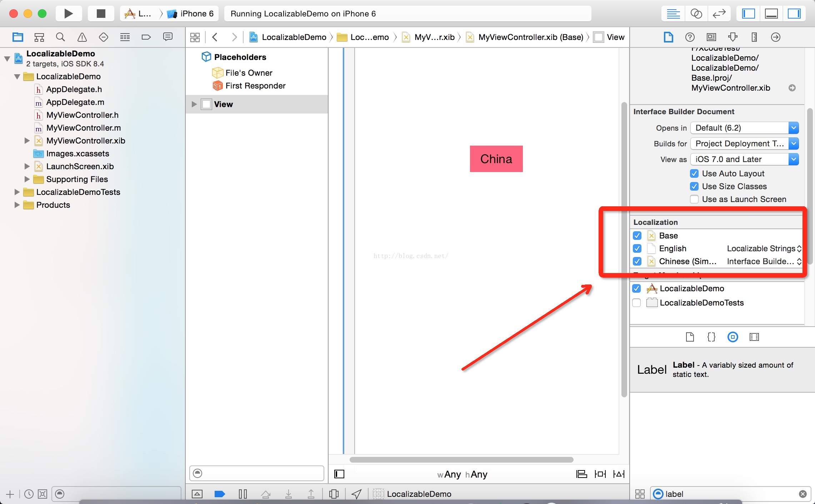Open the Symbol navigator icon

click(x=39, y=37)
